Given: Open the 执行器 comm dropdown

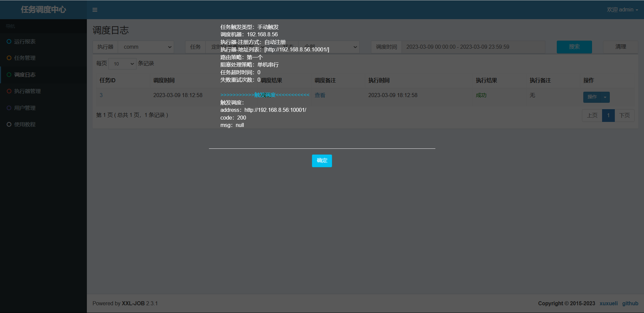Looking at the screenshot, I should click(146, 47).
